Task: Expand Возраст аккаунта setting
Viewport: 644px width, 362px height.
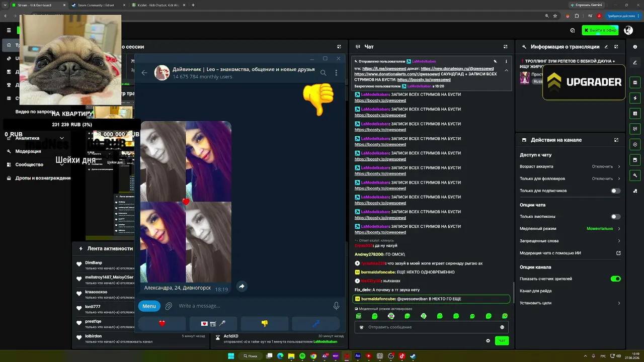Action: point(570,166)
